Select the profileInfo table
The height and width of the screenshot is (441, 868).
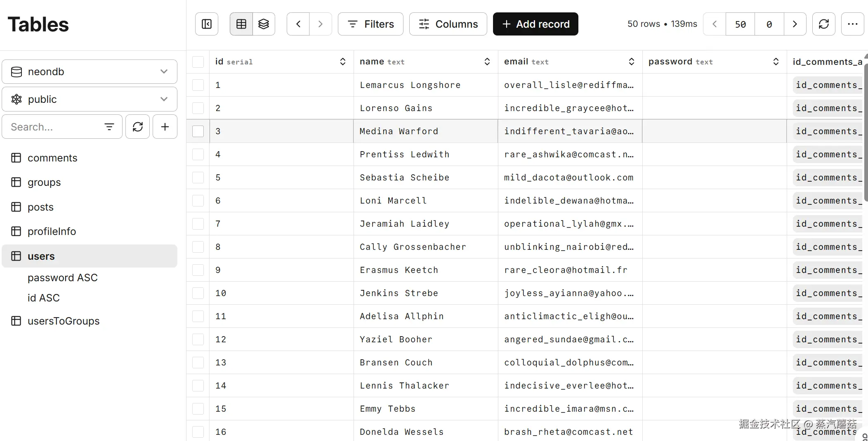pyautogui.click(x=52, y=231)
